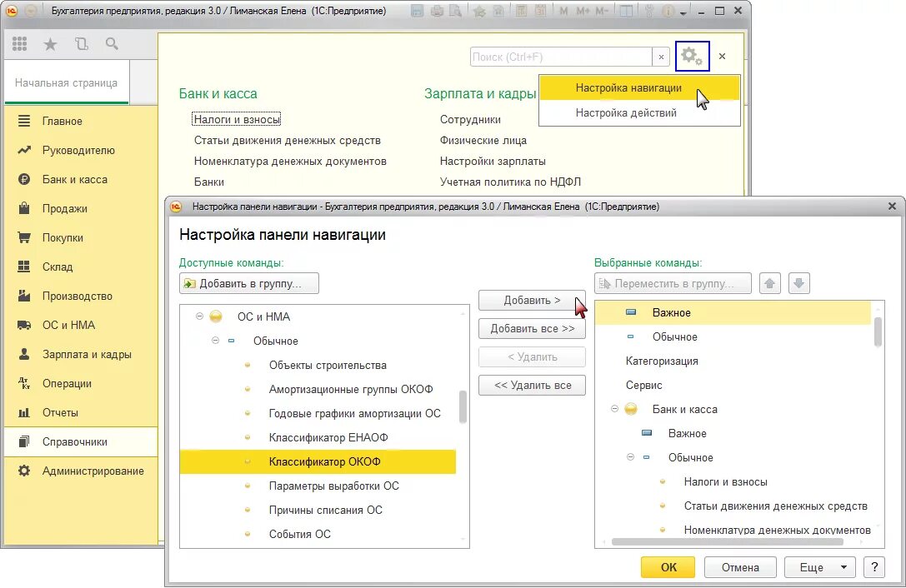Open Склад section in sidebar

[81, 267]
